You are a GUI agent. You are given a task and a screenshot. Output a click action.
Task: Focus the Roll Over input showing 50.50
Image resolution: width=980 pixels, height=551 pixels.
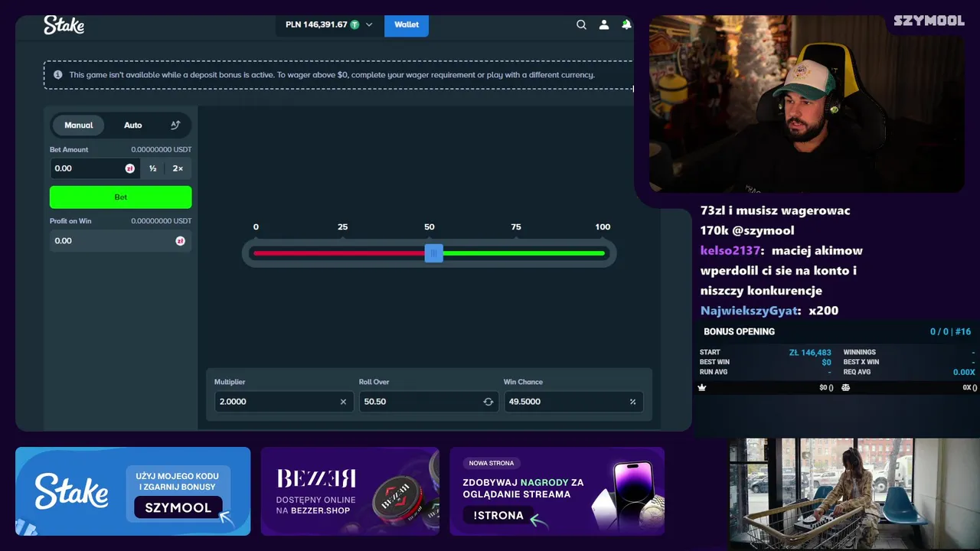(429, 402)
